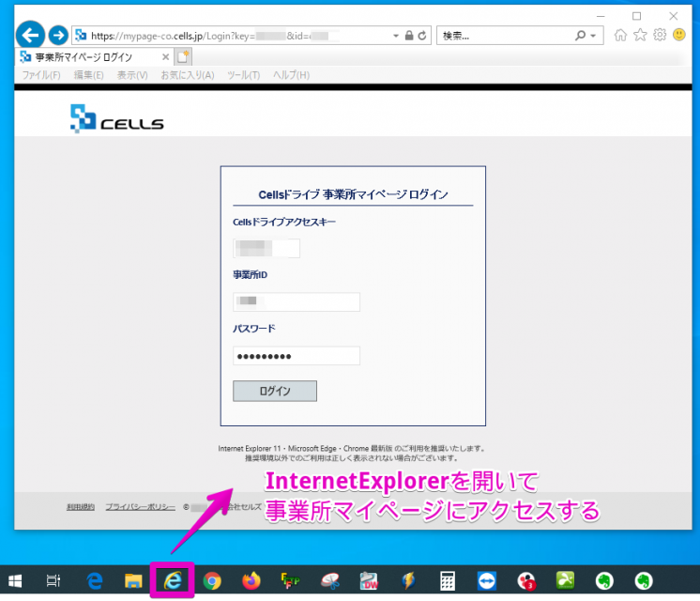Open the last Evernote taskbar icon
The height and width of the screenshot is (601, 700).
[644, 581]
